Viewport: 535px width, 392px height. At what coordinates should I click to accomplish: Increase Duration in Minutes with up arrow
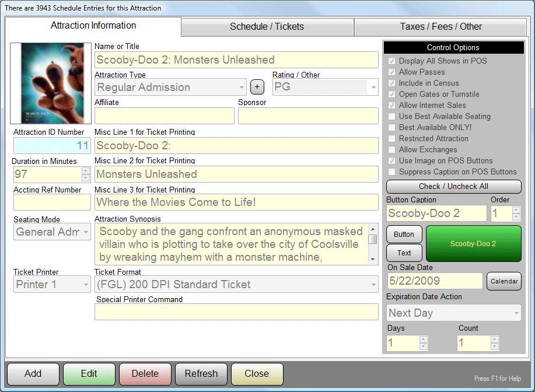pos(86,170)
